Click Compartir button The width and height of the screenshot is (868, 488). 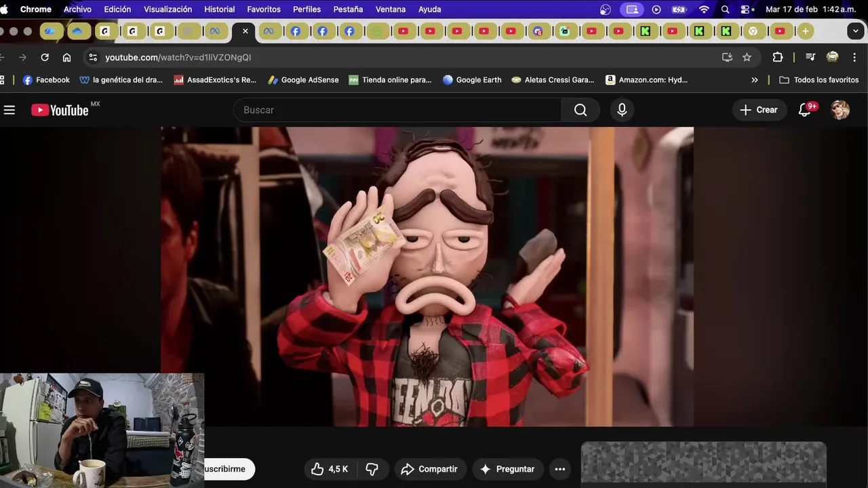[429, 469]
